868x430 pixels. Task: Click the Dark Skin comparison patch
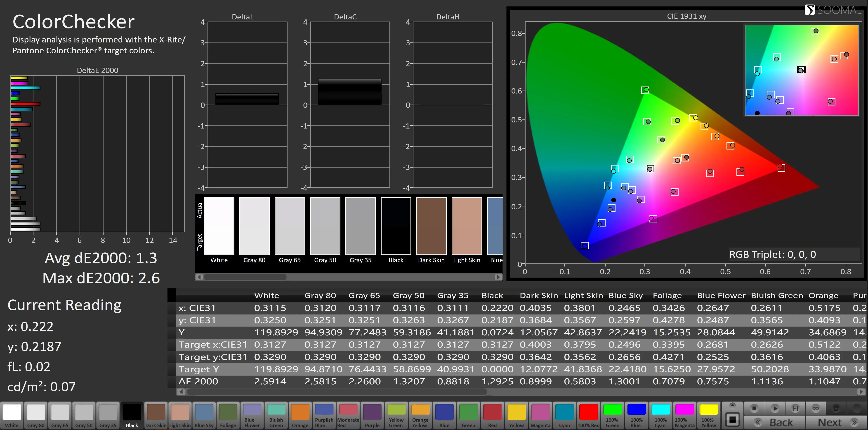(431, 226)
